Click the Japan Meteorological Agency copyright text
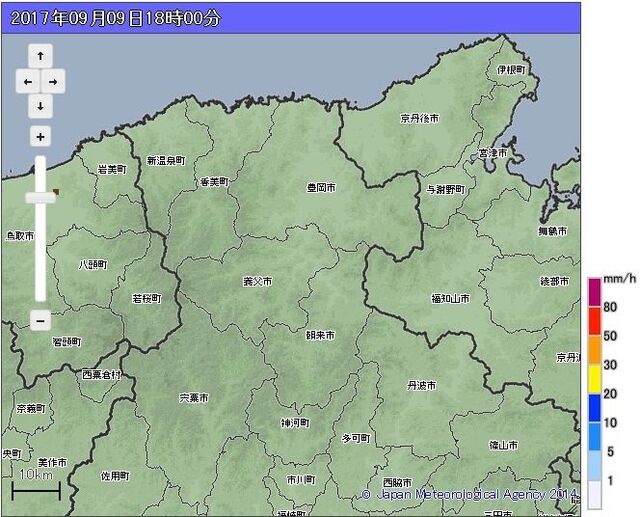 pyautogui.click(x=469, y=495)
